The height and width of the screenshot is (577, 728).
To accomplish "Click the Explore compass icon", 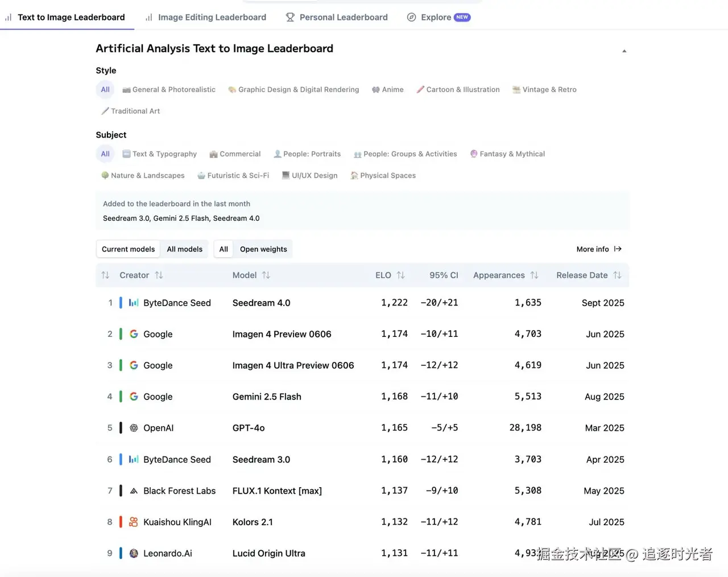I will point(411,17).
